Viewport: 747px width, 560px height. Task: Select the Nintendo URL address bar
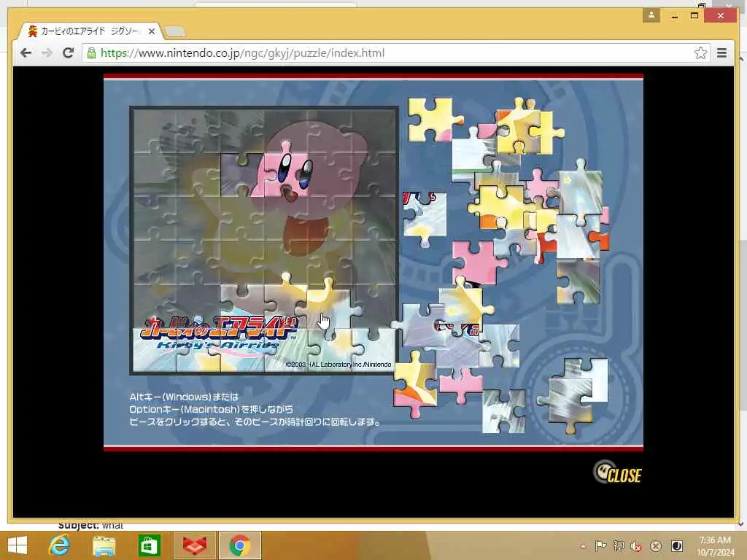pos(395,52)
